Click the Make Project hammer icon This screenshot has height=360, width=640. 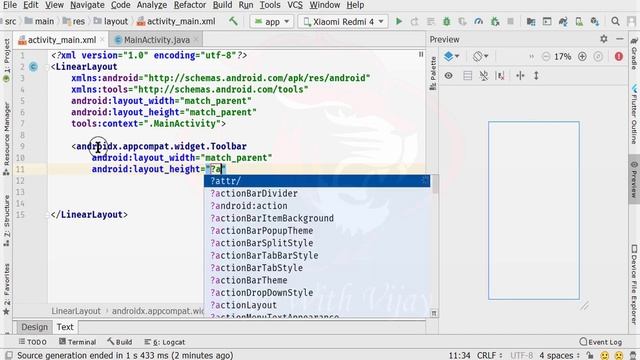click(233, 21)
